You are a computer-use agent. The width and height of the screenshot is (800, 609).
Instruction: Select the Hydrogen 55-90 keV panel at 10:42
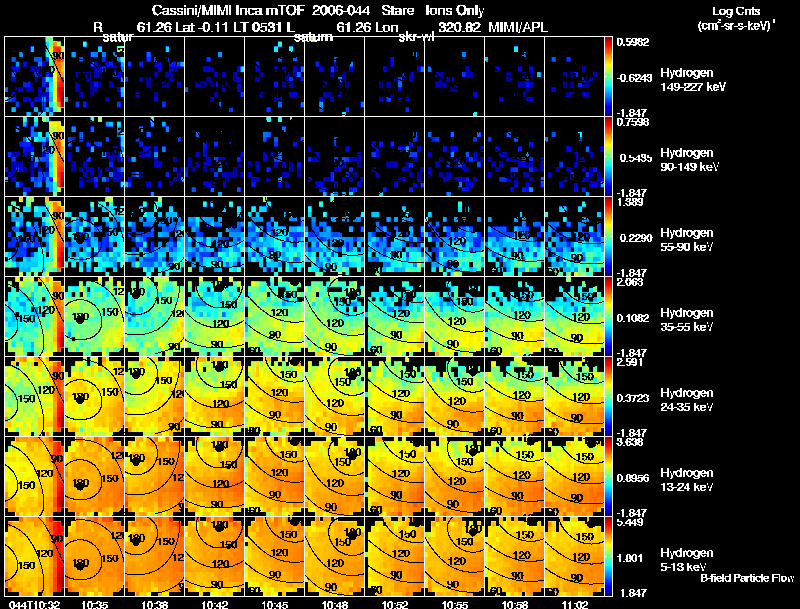click(215, 236)
